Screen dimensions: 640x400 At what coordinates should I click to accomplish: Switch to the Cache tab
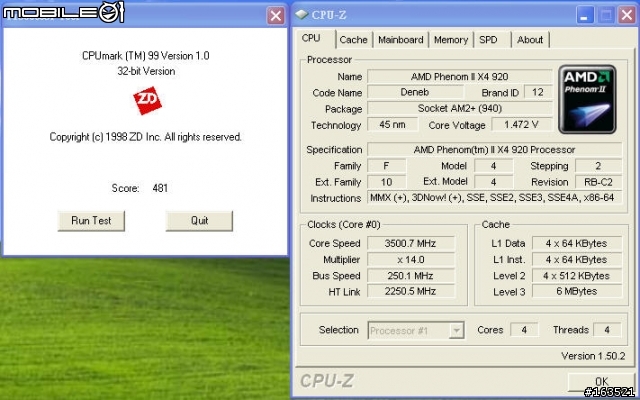pos(353,40)
